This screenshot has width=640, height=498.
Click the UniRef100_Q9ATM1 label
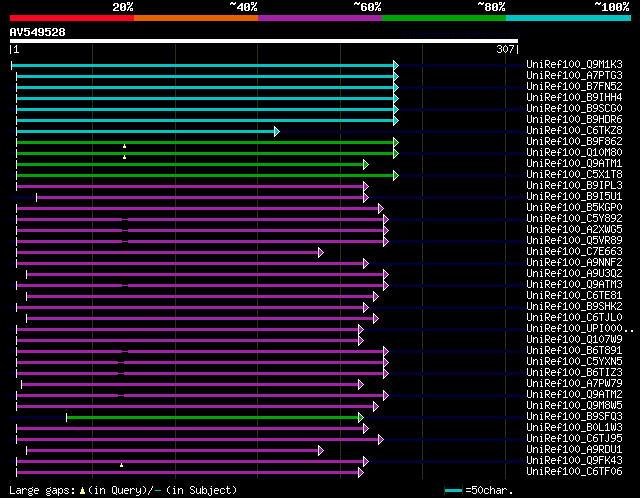click(x=574, y=164)
